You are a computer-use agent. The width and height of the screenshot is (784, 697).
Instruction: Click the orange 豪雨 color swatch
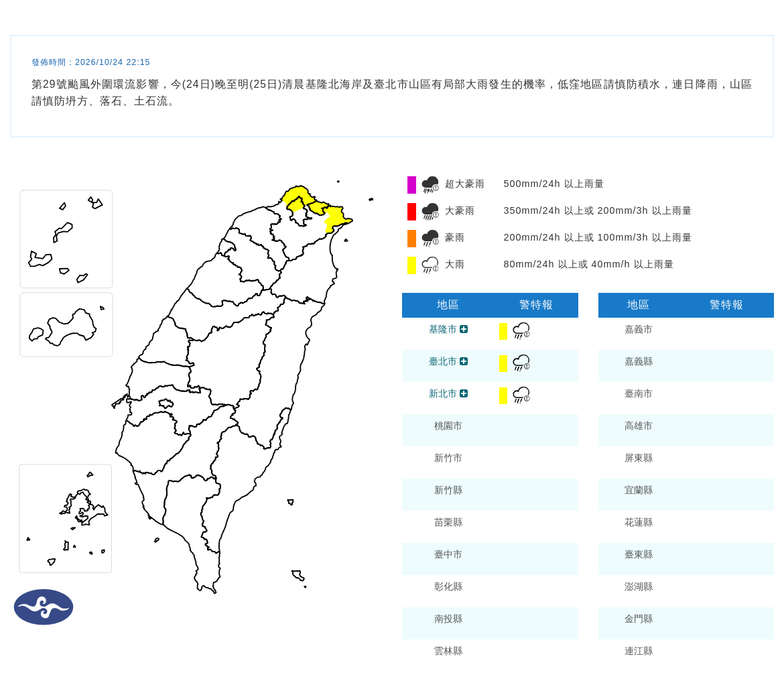411,238
